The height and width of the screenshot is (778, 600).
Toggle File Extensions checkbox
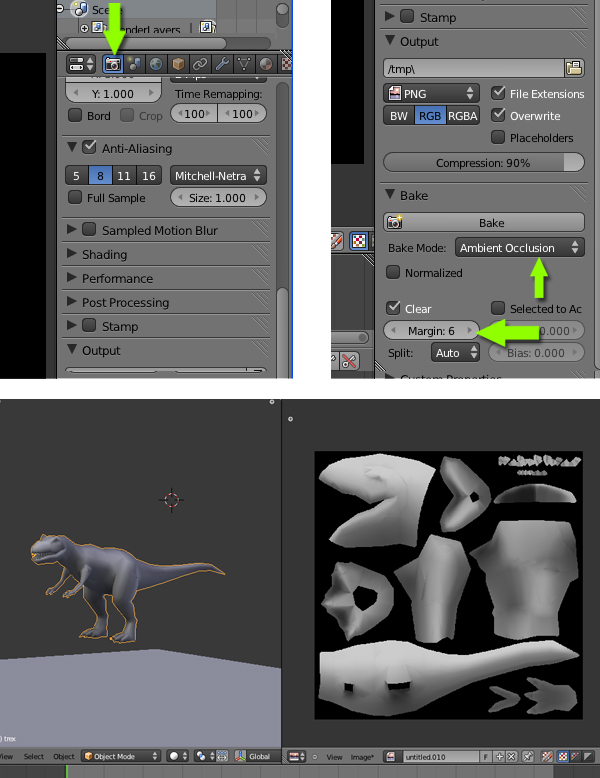coord(498,93)
